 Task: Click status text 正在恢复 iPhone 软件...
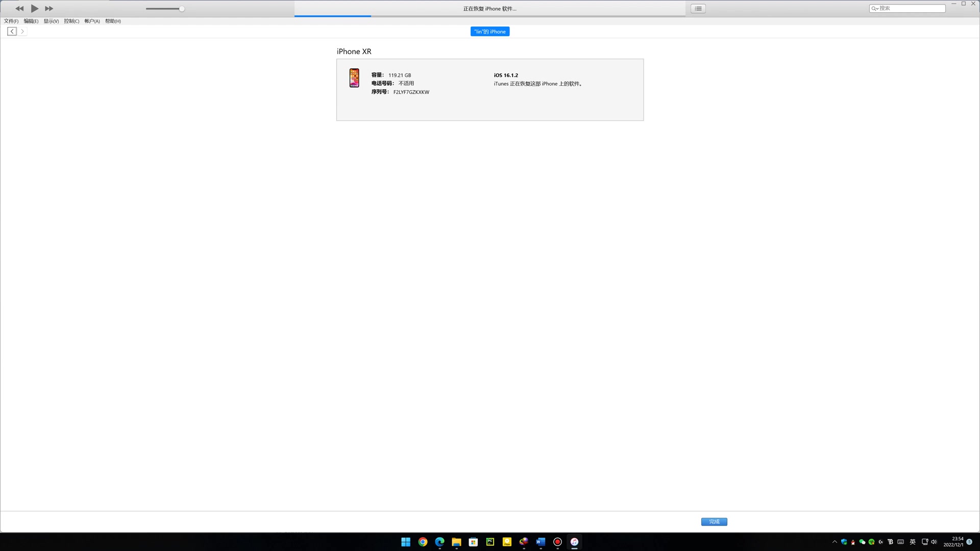tap(490, 9)
